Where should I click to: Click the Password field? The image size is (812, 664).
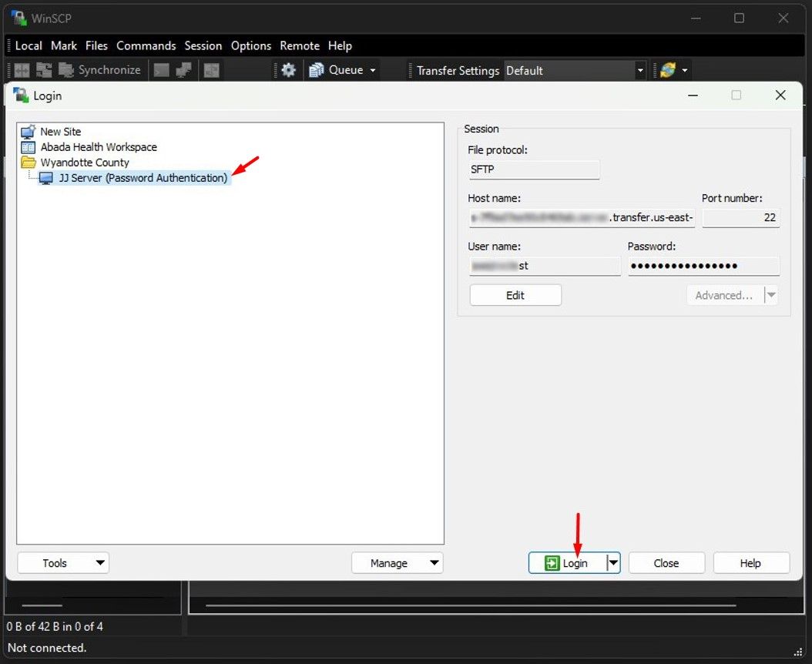704,266
